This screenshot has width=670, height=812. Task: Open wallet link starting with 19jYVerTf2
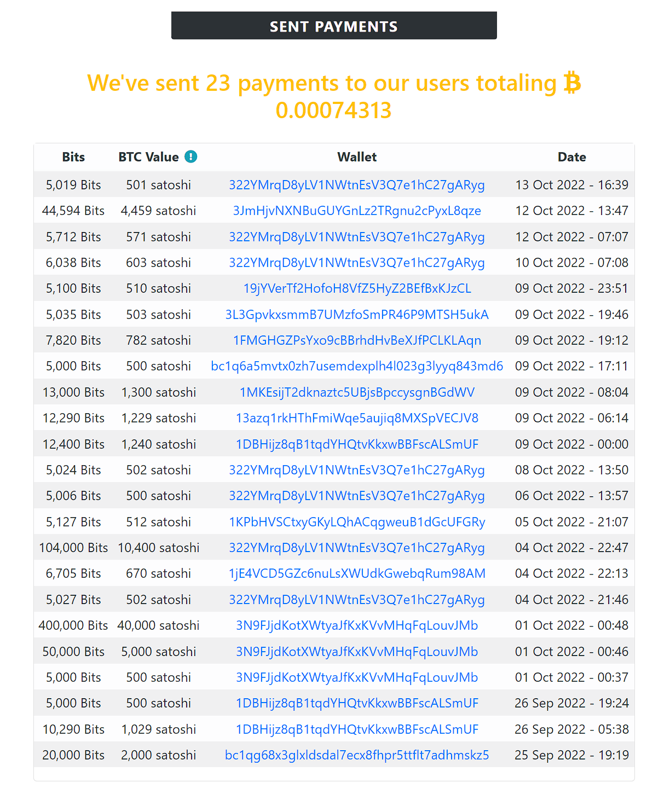click(357, 288)
